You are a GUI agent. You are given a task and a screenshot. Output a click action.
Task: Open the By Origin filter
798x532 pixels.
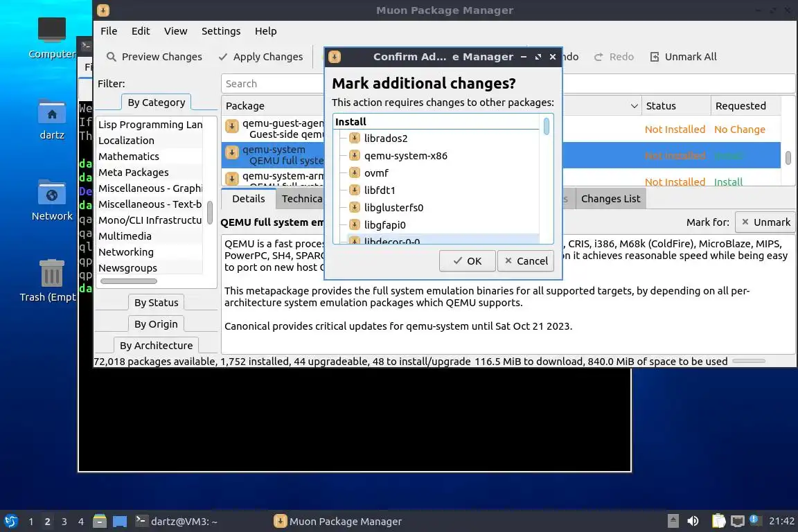point(157,323)
